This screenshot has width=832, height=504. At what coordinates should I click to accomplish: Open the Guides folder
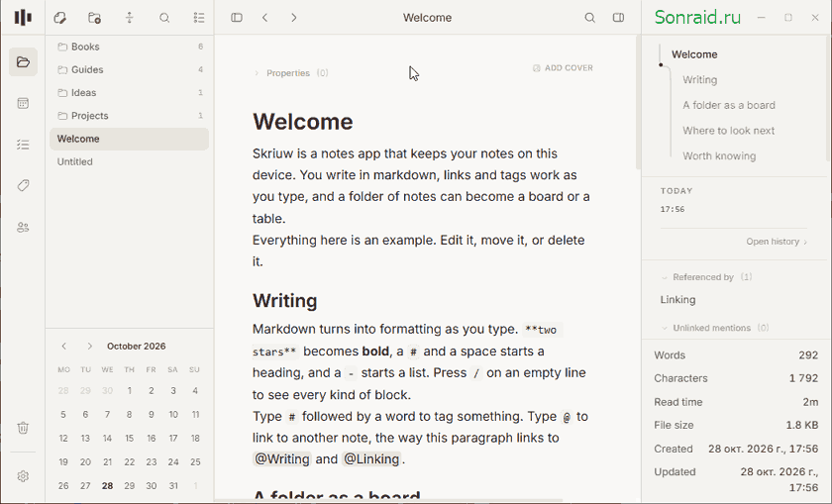click(x=130, y=69)
